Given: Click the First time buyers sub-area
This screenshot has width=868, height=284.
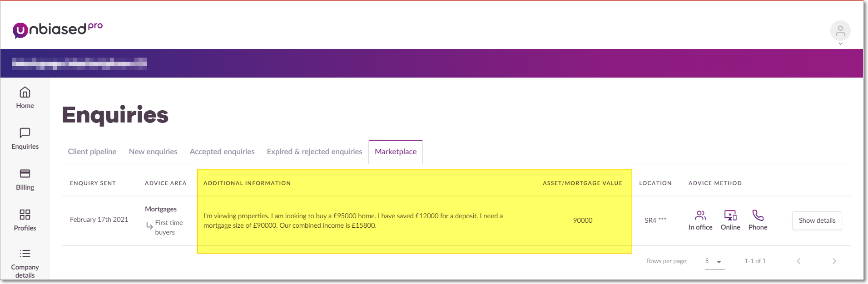Looking at the screenshot, I should 169,227.
